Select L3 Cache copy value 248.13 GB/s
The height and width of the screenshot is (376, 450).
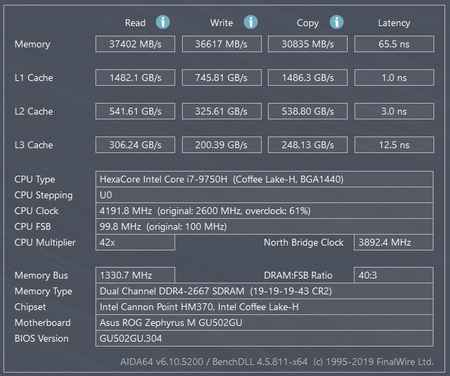308,145
